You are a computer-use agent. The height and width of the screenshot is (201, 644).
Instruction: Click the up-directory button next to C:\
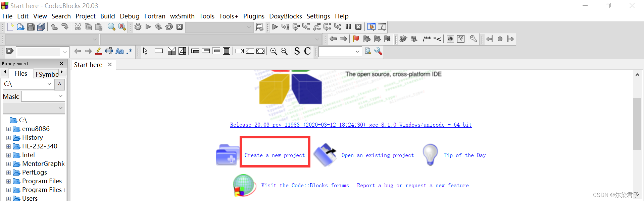click(59, 84)
